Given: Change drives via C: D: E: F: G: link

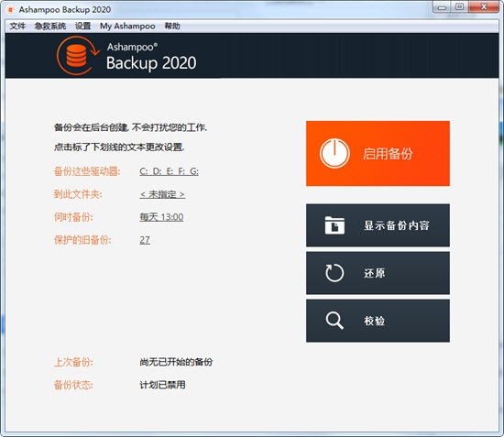Looking at the screenshot, I should click(170, 171).
